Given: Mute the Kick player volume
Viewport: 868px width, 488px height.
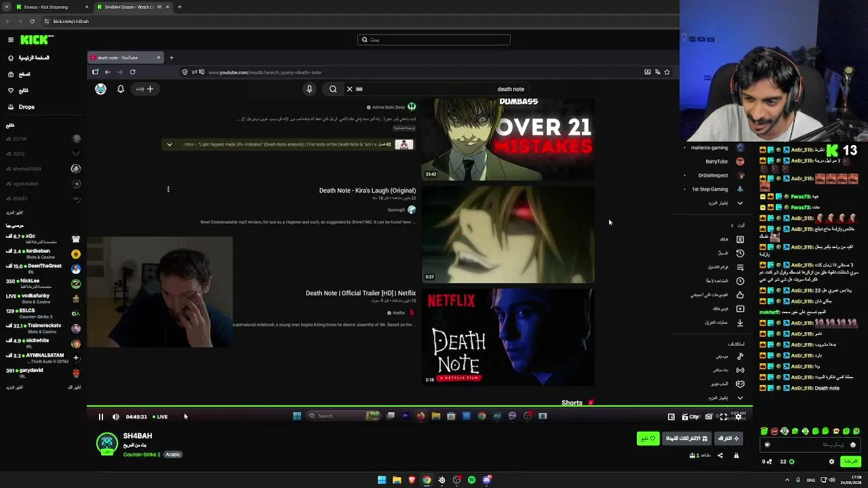Looking at the screenshot, I should click(115, 417).
